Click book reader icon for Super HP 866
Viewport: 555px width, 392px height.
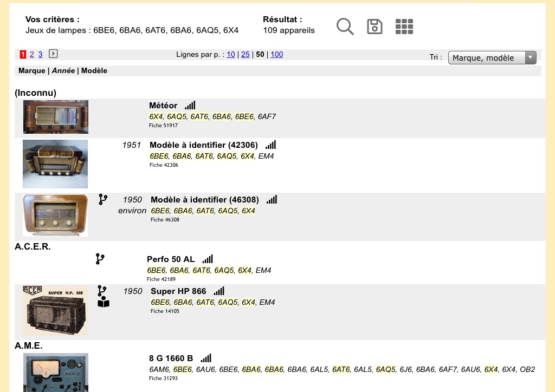click(x=104, y=302)
